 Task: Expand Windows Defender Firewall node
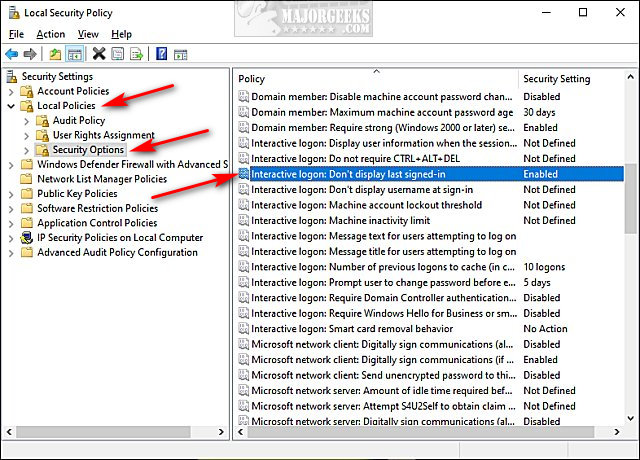click(11, 165)
